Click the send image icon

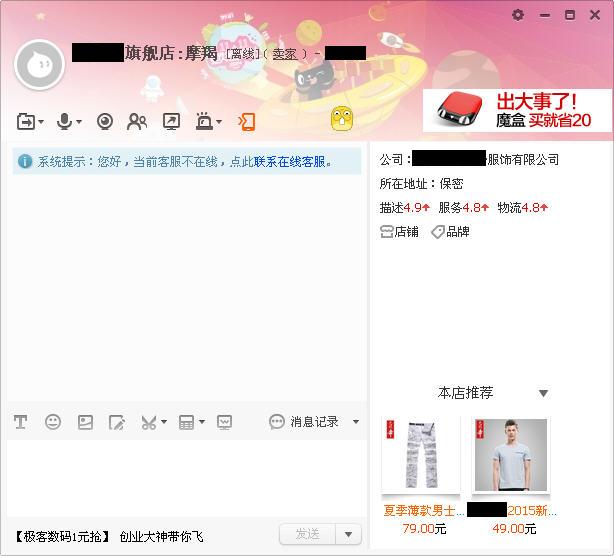point(85,422)
